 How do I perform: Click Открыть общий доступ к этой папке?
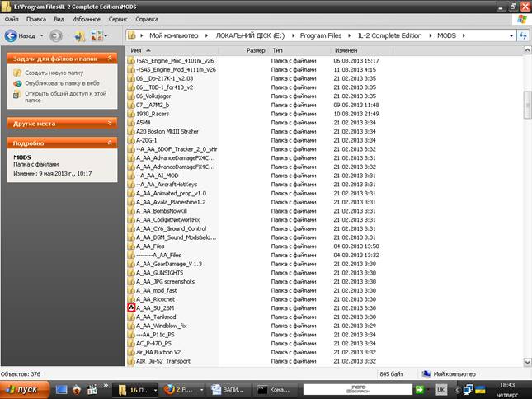coord(65,96)
